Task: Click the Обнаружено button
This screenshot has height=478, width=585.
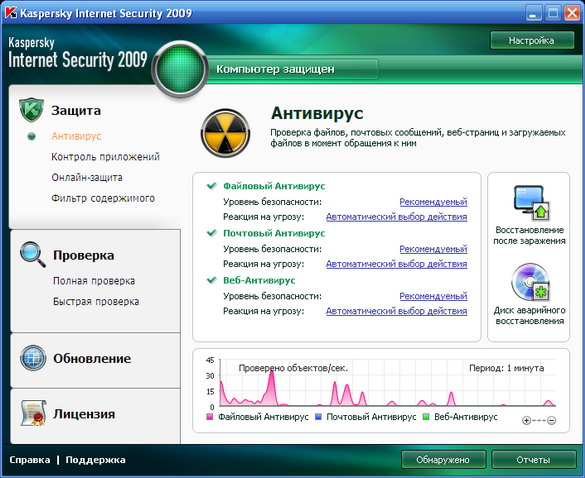Action: click(x=443, y=460)
